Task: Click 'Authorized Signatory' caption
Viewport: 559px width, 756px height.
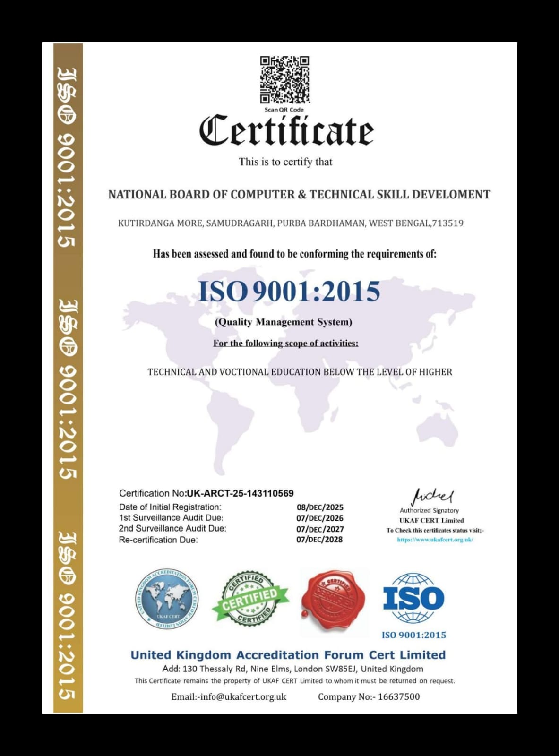Action: [430, 511]
